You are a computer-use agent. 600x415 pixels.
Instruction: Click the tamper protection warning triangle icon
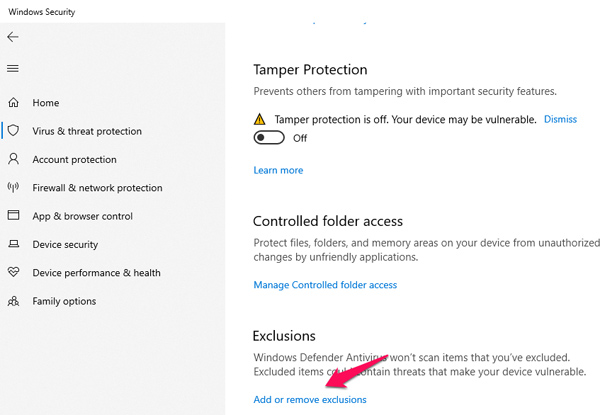click(x=261, y=119)
